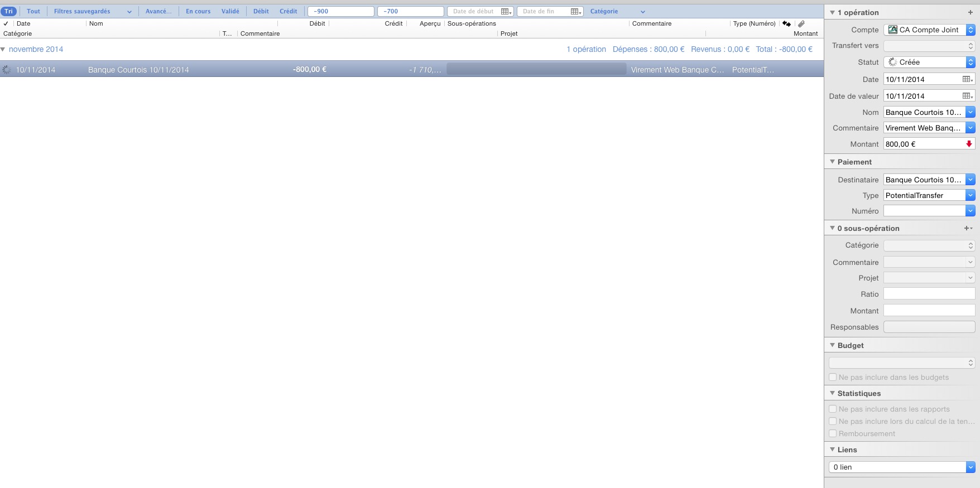Click the checkmark status column header
Viewport: 980px width, 488px height.
[6, 23]
